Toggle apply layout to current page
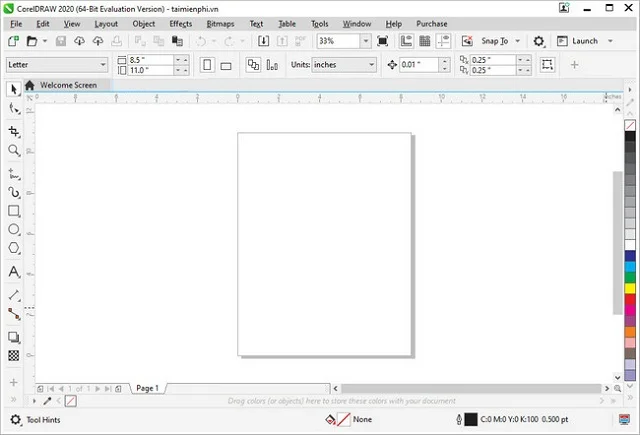 tap(272, 65)
